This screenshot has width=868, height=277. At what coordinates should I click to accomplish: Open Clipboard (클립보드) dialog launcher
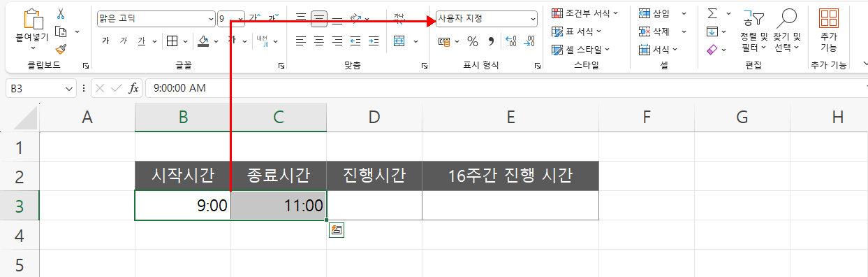(x=86, y=66)
